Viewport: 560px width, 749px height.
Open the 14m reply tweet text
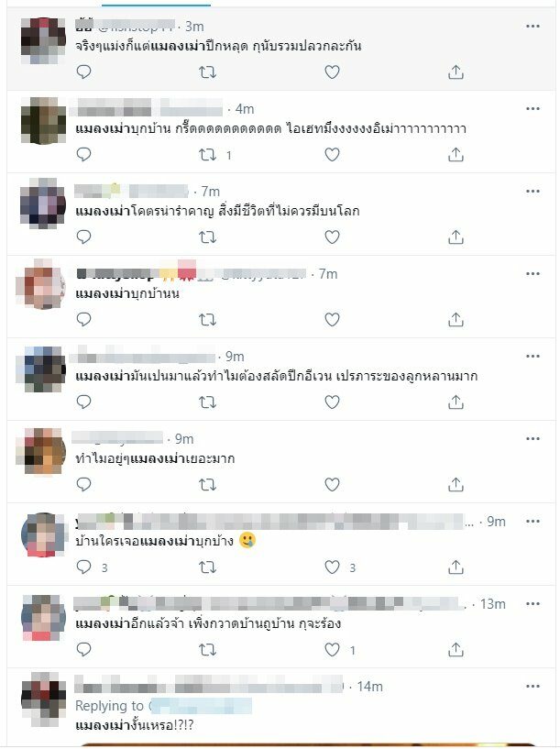pos(135,725)
